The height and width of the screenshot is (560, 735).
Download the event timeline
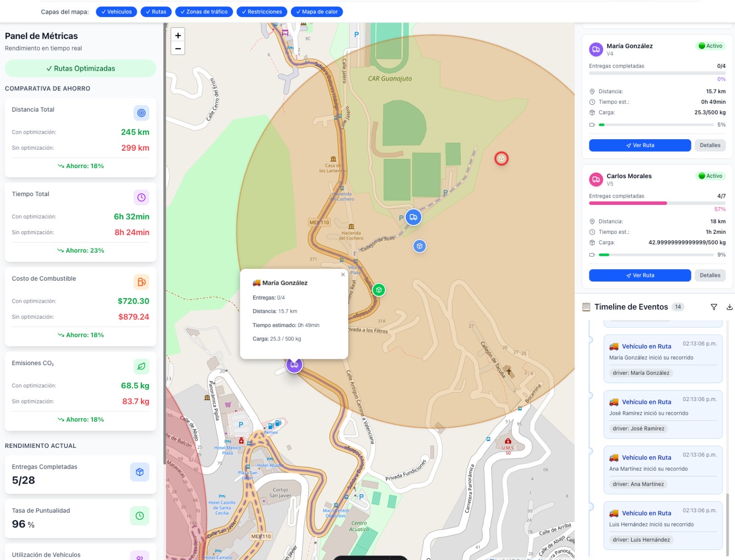pos(729,307)
